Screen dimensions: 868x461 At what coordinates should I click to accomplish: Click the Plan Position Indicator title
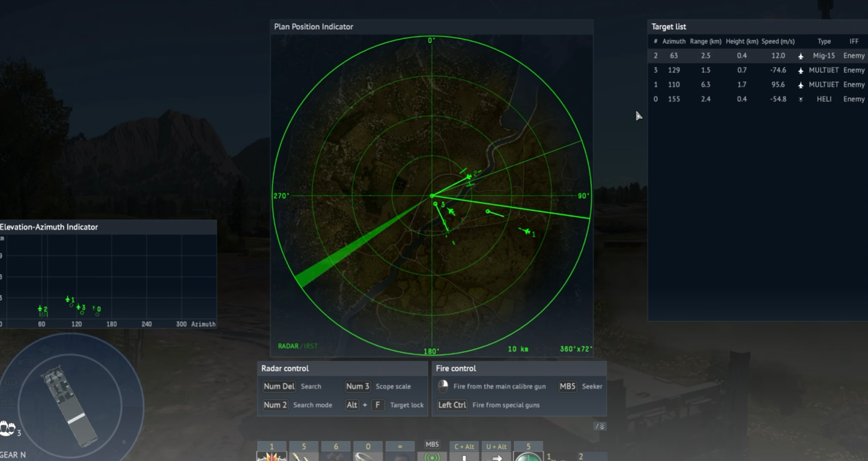click(x=314, y=27)
